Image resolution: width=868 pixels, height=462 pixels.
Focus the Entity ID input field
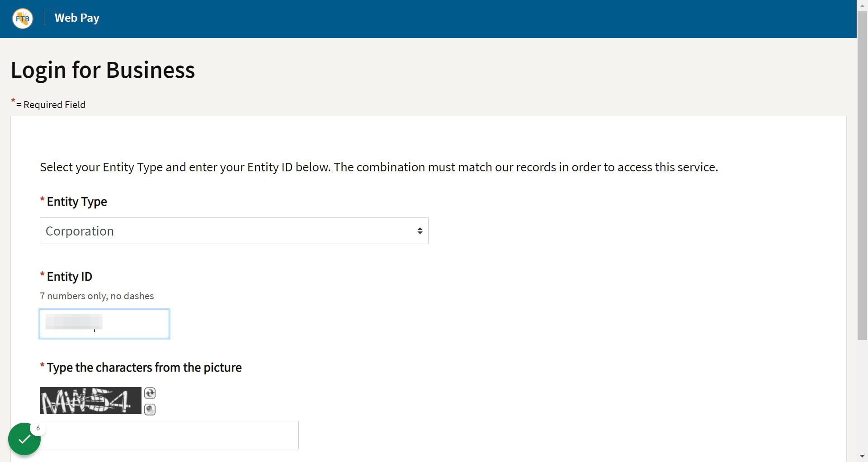click(x=104, y=324)
